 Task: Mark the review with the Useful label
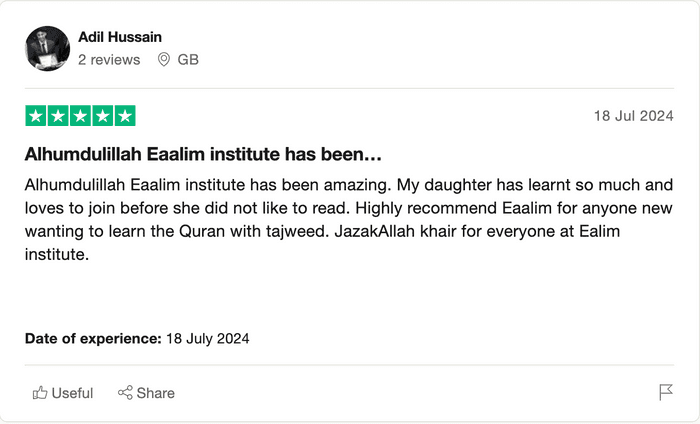point(72,393)
